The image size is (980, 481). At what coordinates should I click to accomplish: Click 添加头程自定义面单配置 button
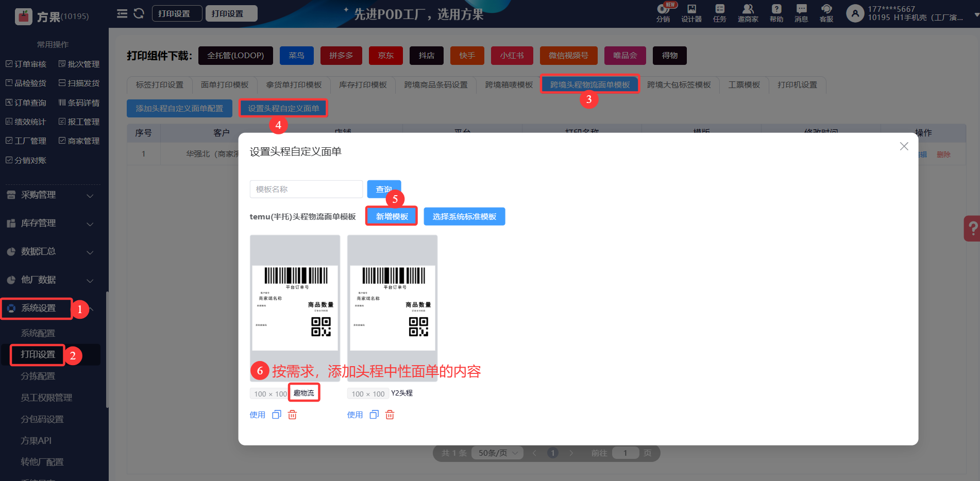click(x=179, y=109)
